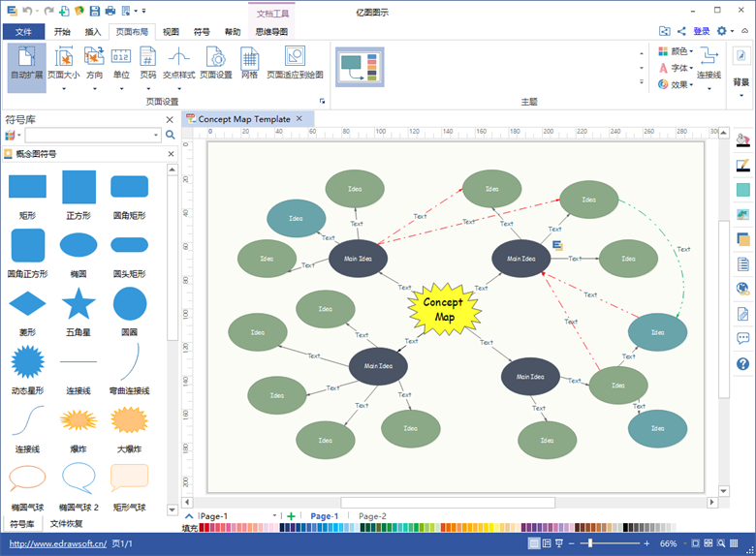756x556 pixels.
Task: Click the share icon near 登录
Action: 681,31
